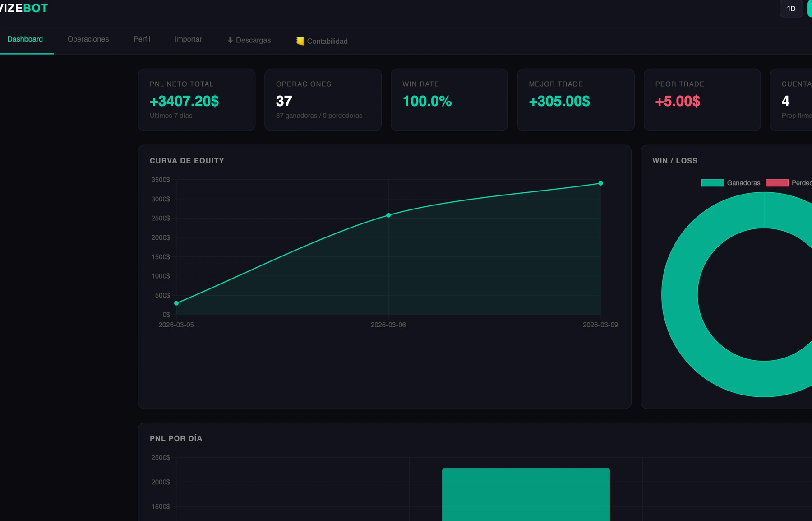Click the 2026-03-06 date axis label

pos(388,325)
